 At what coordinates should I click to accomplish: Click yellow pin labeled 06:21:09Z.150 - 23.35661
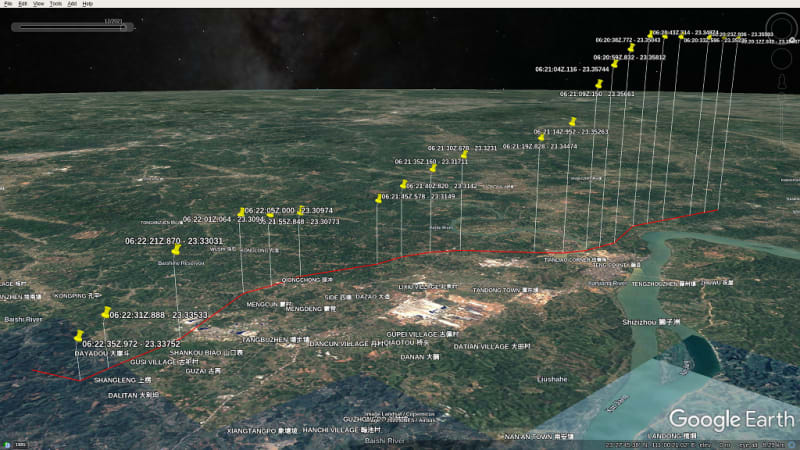599,83
